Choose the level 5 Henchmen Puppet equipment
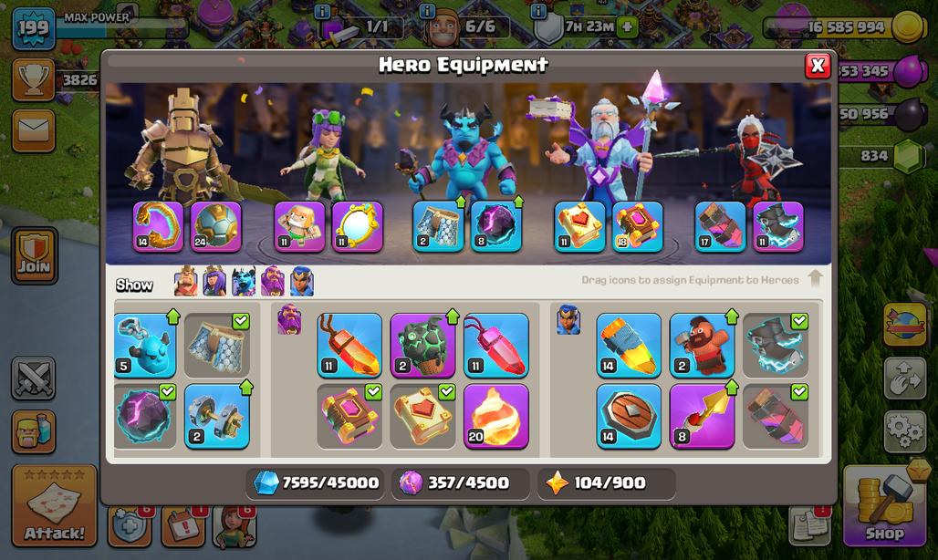Viewport: 938px width, 560px height. [x=145, y=346]
